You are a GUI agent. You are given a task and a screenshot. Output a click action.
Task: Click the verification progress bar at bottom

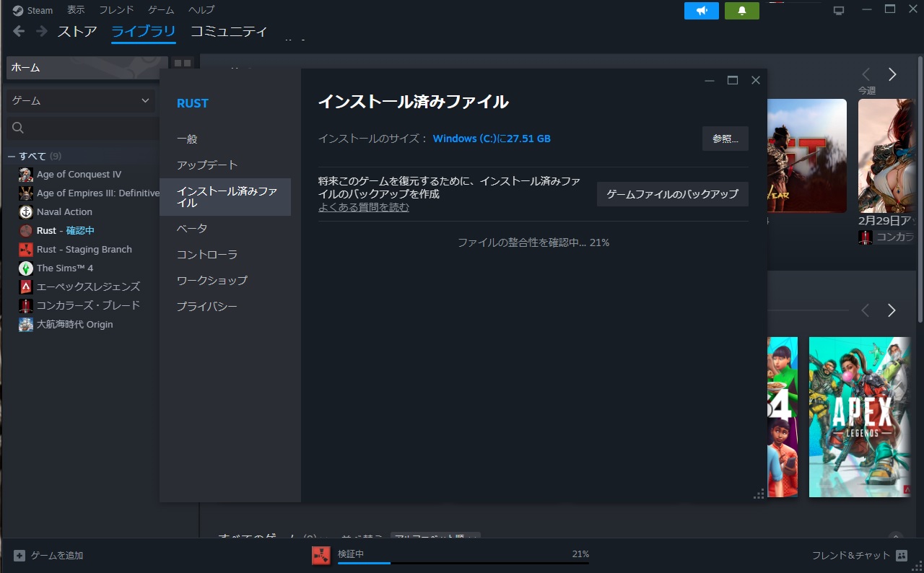coord(463,562)
